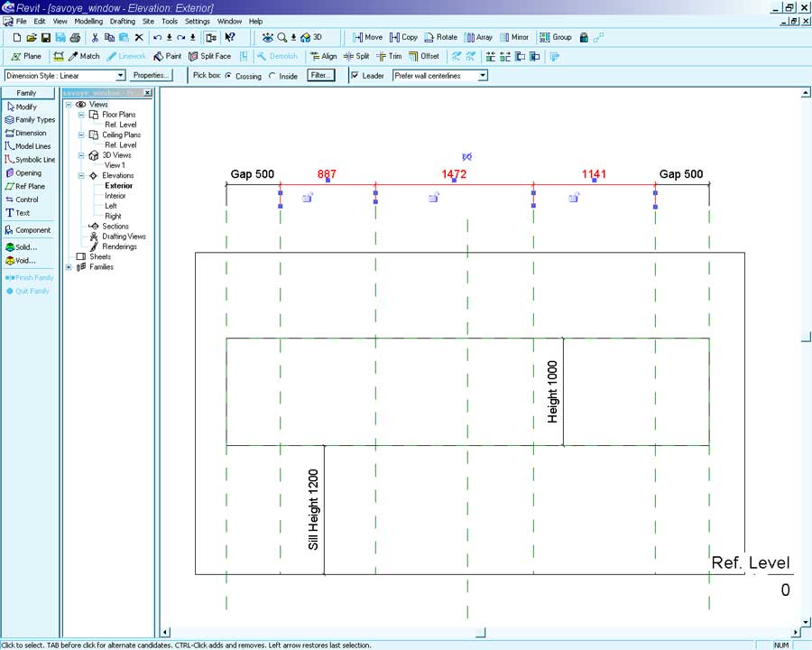Select the Paint bucket tool
812x650 pixels.
tap(167, 57)
